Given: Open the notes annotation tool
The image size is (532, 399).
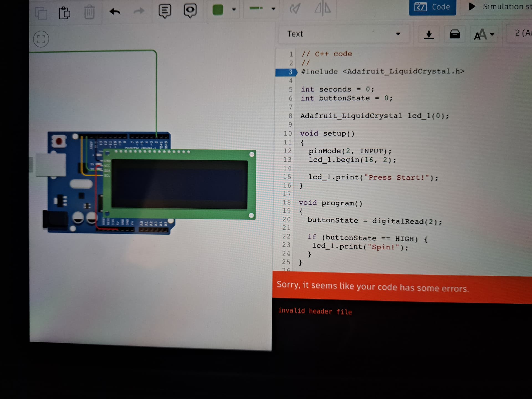Looking at the screenshot, I should pos(165,11).
